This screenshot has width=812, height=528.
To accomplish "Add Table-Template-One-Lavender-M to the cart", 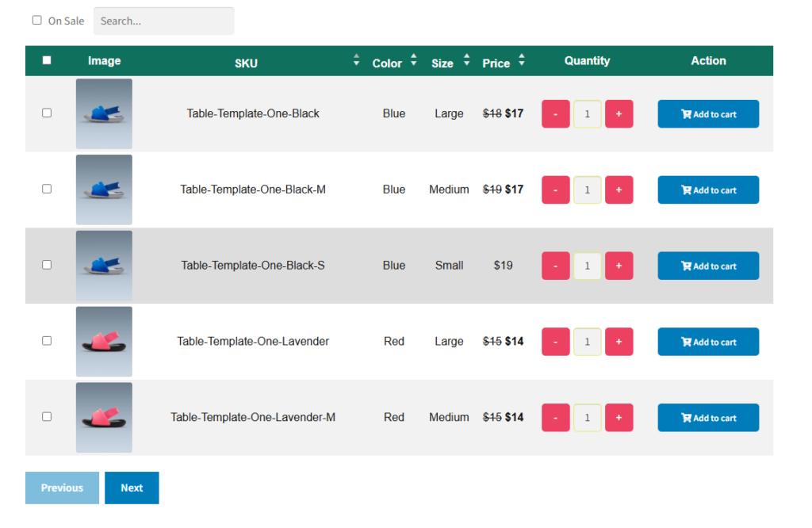I will coord(708,417).
